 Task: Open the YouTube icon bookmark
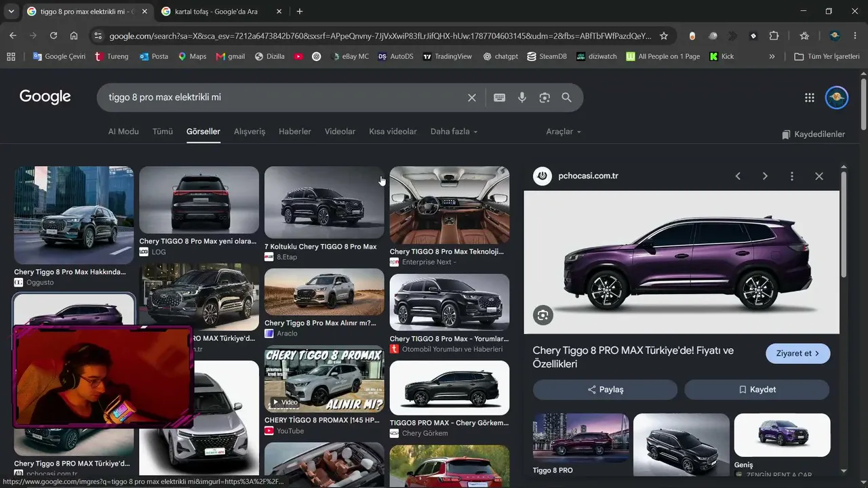pos(298,56)
